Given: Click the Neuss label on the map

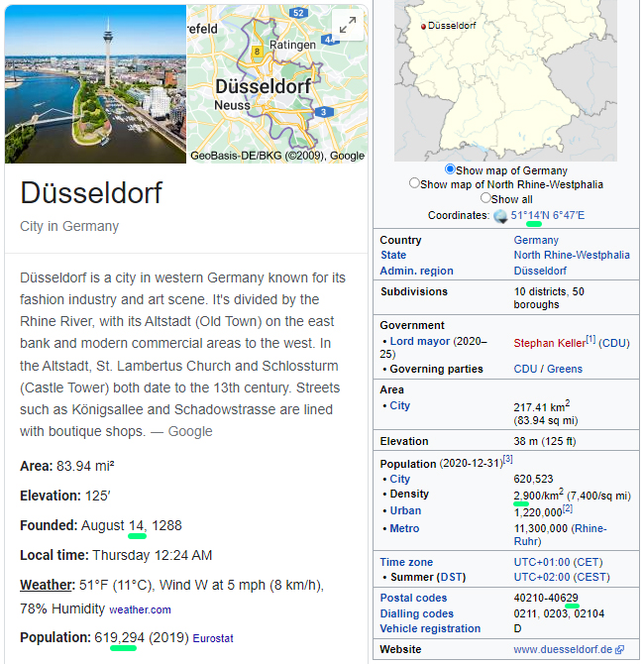Looking at the screenshot, I should click(232, 105).
